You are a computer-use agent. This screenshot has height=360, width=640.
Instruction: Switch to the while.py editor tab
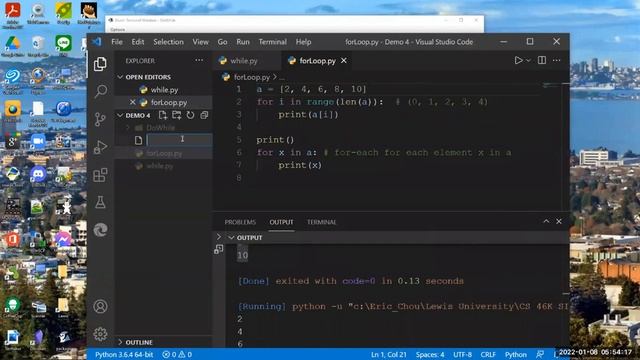pyautogui.click(x=244, y=61)
